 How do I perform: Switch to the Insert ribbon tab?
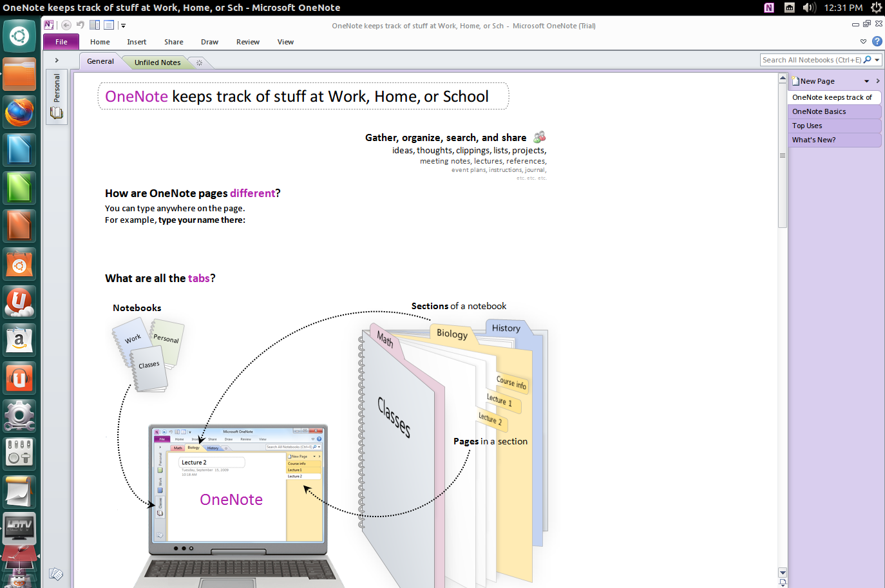[137, 42]
